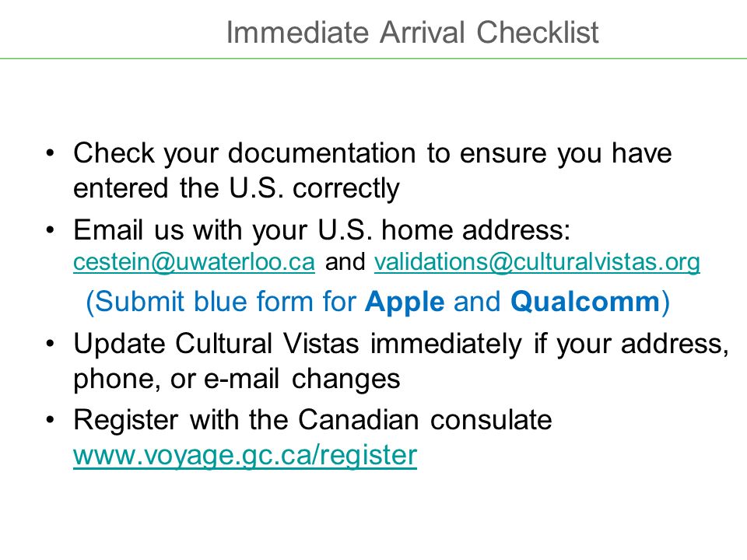The width and height of the screenshot is (747, 560).
Task: Select the bullet before Check your documentation
Action: pyautogui.click(x=51, y=153)
